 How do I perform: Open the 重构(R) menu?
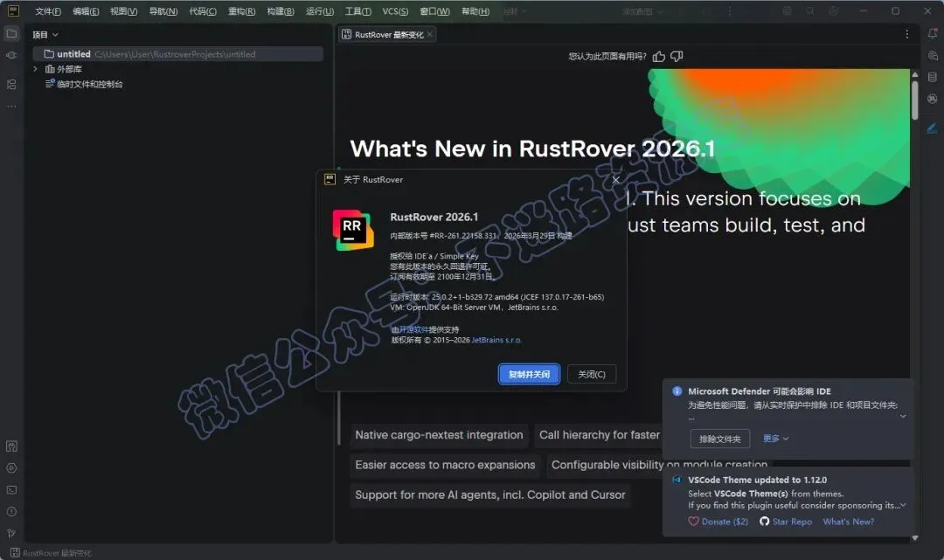coord(241,11)
